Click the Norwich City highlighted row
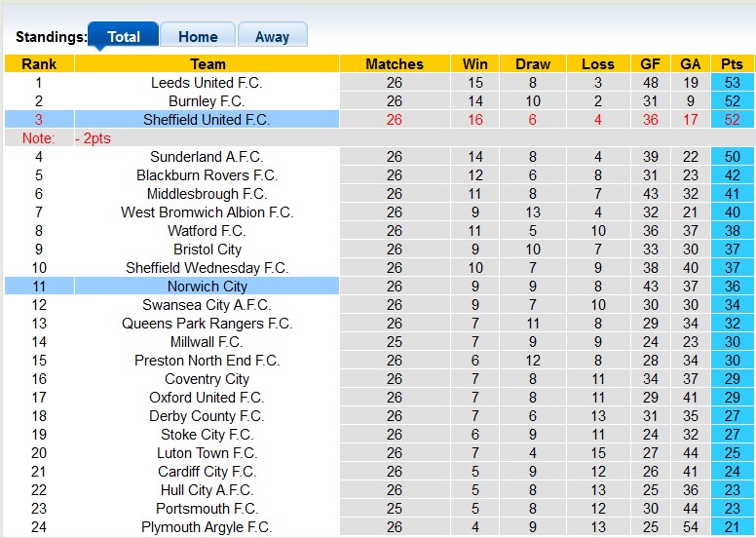This screenshot has width=756, height=538. tap(207, 287)
